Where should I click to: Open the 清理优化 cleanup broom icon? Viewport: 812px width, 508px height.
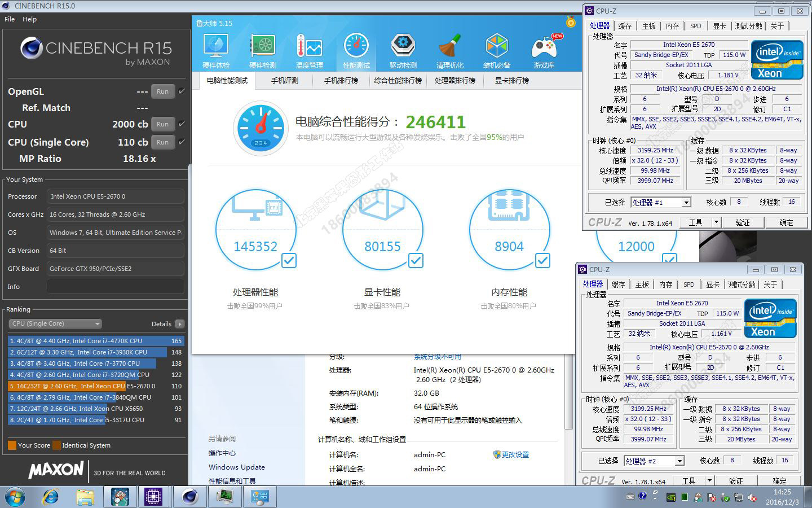449,51
